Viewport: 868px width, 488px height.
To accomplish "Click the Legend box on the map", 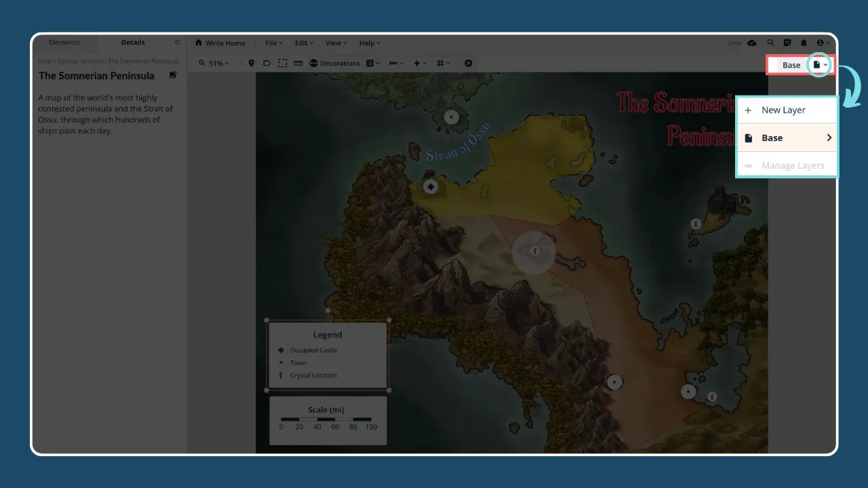I will tap(328, 354).
